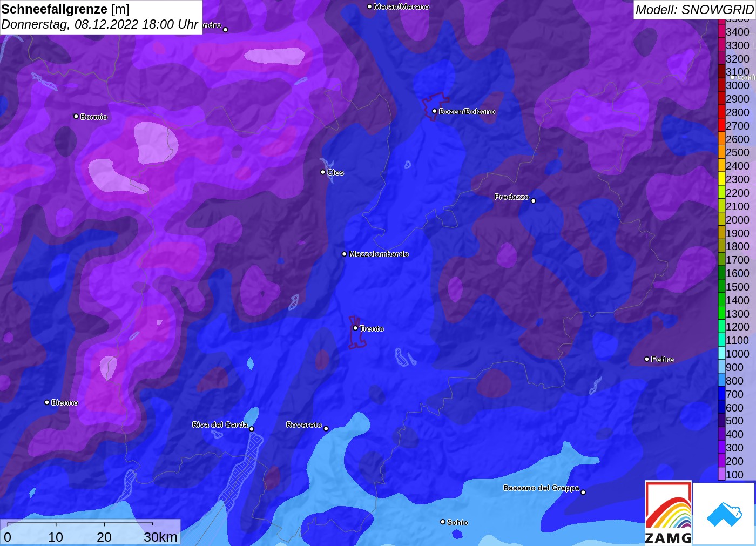Click the 400 m purple legend swatch
This screenshot has height=546, width=756.
pyautogui.click(x=721, y=434)
